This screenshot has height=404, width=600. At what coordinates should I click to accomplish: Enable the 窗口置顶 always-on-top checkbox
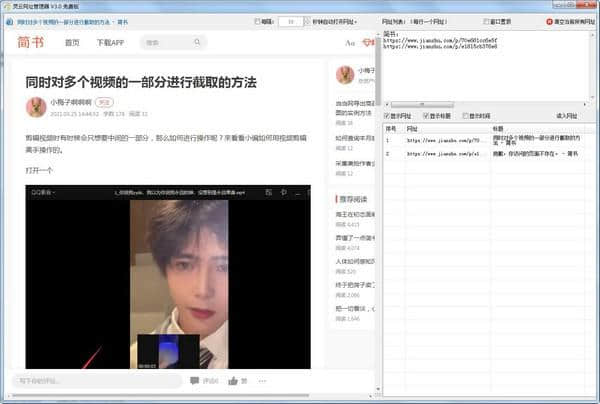(x=487, y=20)
